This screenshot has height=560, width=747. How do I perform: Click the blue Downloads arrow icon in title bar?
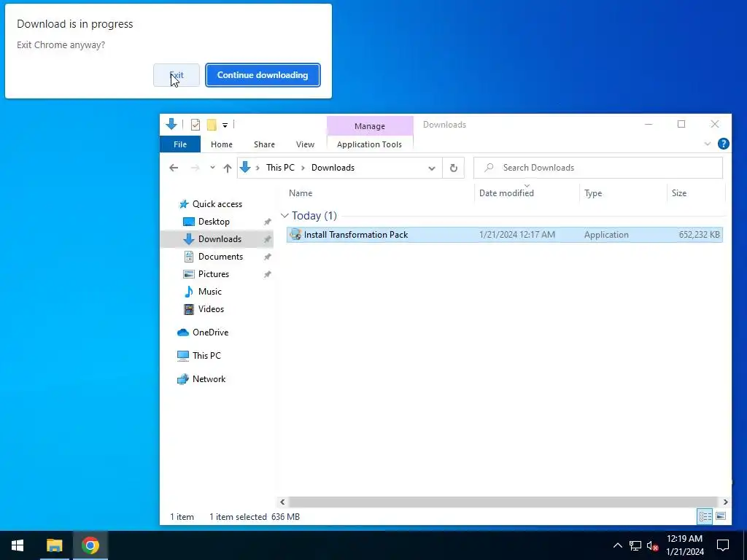(x=171, y=124)
